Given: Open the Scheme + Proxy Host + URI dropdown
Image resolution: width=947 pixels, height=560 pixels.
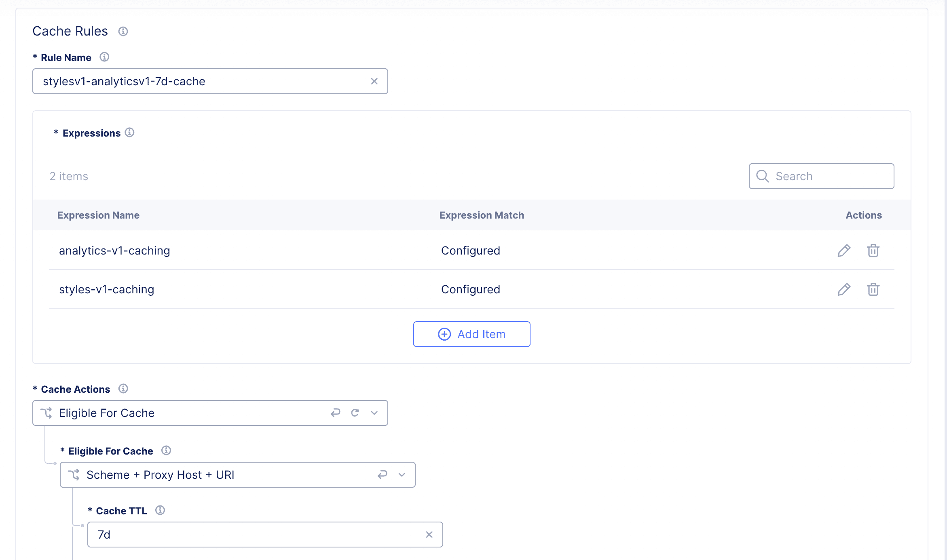Looking at the screenshot, I should tap(402, 475).
